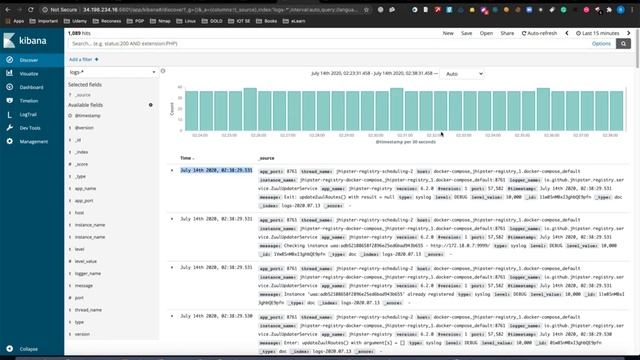Click the Management gear icon
The width and height of the screenshot is (640, 360).
point(9,141)
